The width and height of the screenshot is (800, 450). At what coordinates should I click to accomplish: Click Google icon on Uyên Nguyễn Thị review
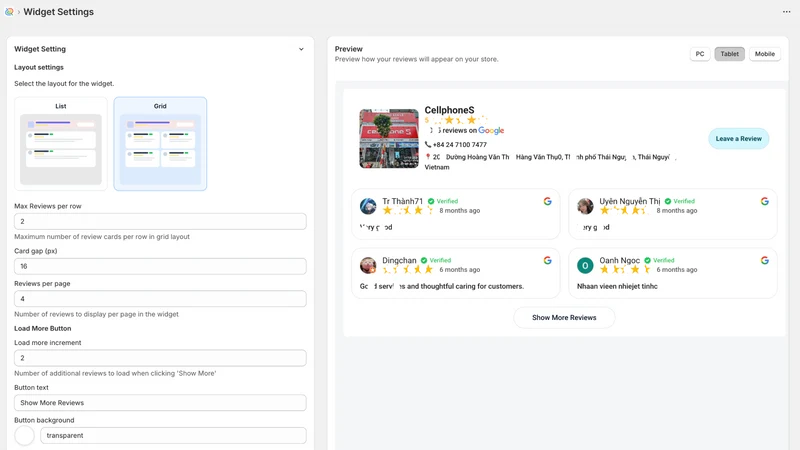pos(764,202)
